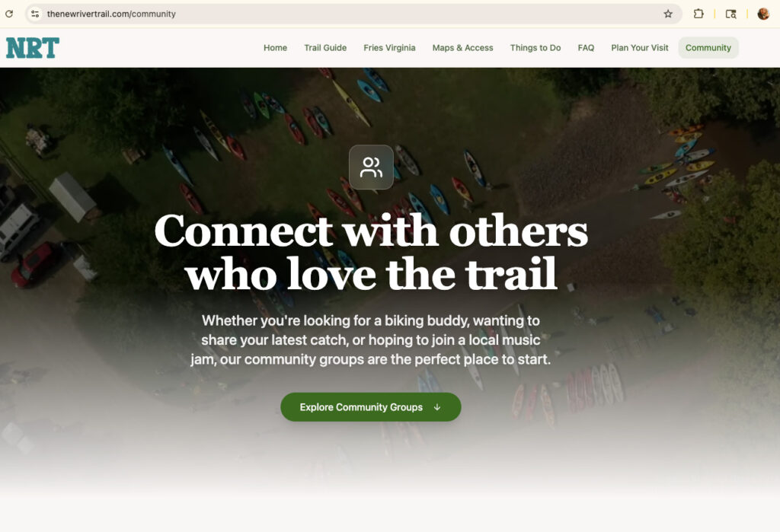Viewport: 780px width, 532px height.
Task: Open the Trail Guide page
Action: 325,48
